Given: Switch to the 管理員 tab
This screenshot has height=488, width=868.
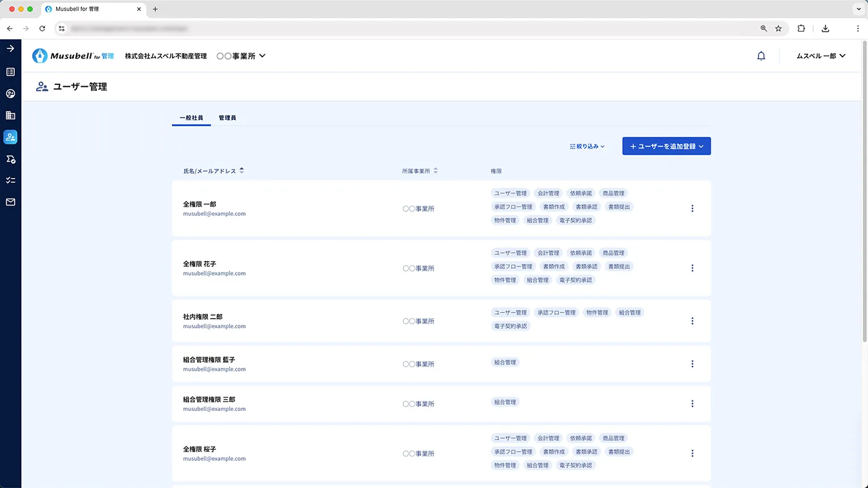Looking at the screenshot, I should pyautogui.click(x=227, y=118).
